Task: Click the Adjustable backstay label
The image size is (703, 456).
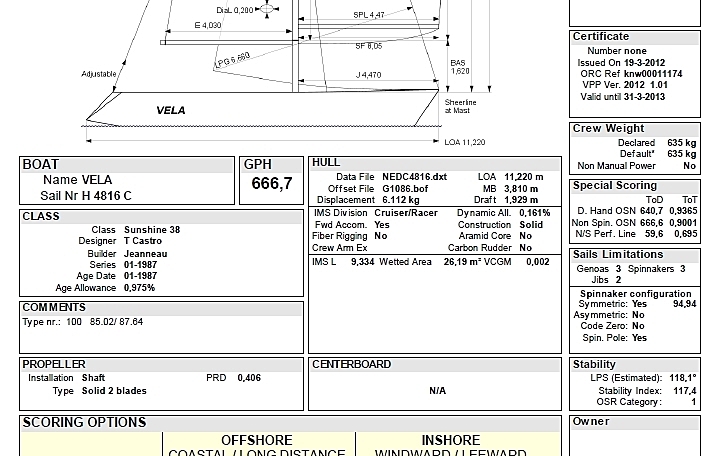Action: [x=99, y=74]
